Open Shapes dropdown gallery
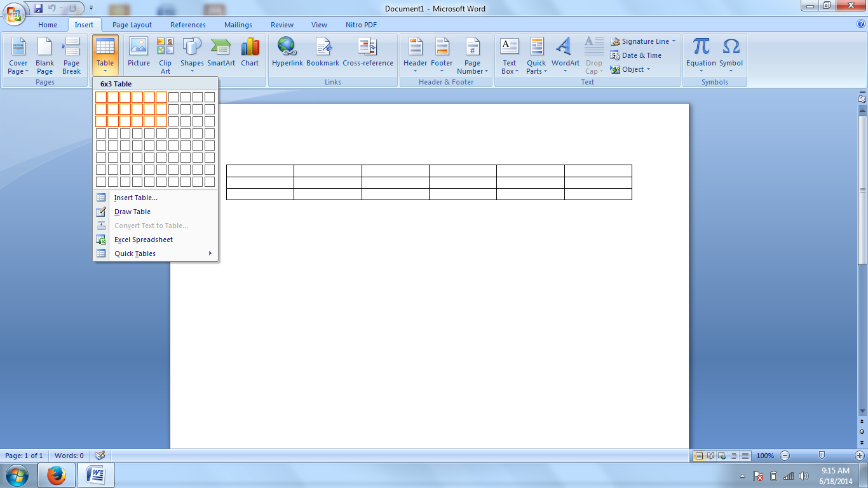 [x=192, y=56]
